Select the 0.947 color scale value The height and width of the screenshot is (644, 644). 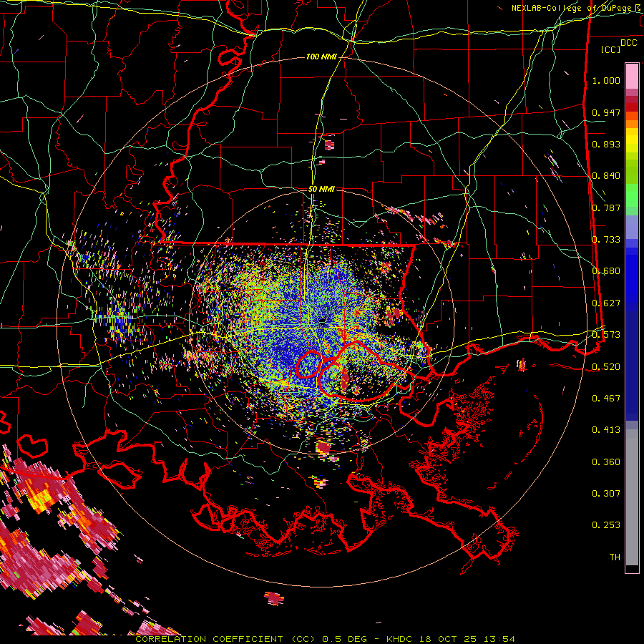606,112
